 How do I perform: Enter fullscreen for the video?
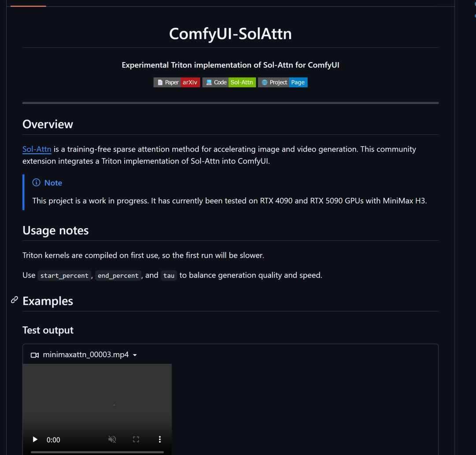pos(136,439)
